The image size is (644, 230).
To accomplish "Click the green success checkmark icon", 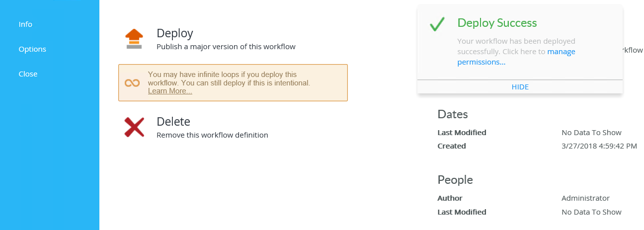I will click(437, 24).
